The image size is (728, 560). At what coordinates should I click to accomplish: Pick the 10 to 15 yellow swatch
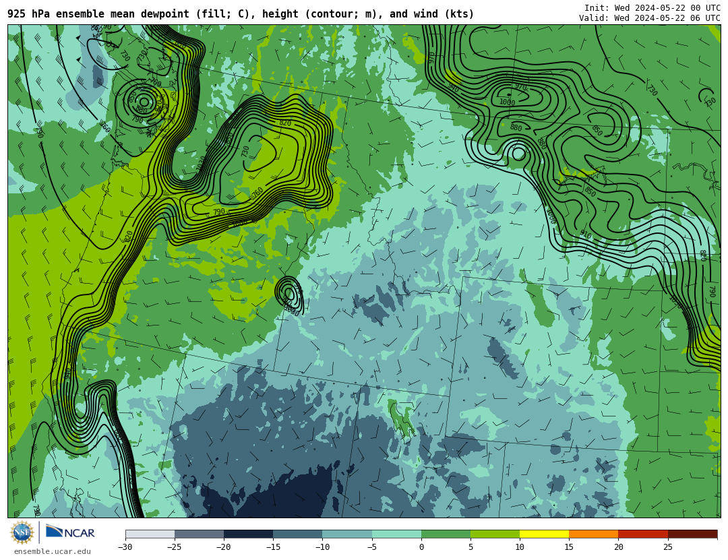(544, 534)
